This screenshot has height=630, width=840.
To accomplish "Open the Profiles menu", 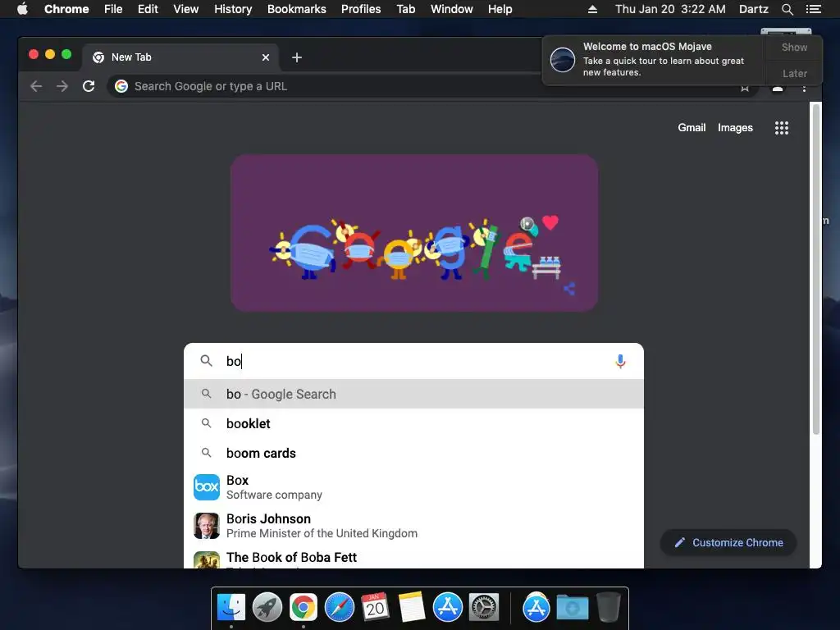I will (361, 9).
